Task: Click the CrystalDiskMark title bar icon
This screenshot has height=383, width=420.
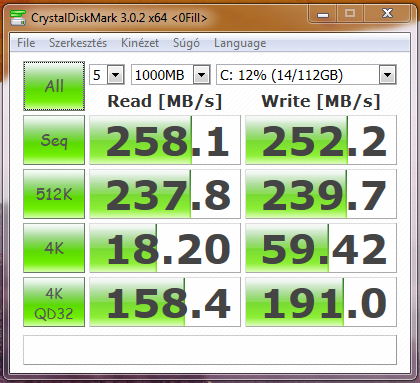Action: click(x=18, y=18)
